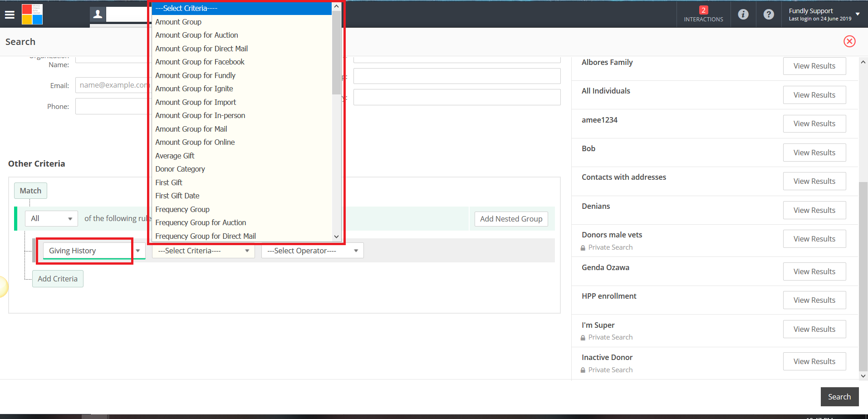868x419 pixels.
Task: Open Interactions notifications badge
Action: pyautogui.click(x=703, y=14)
